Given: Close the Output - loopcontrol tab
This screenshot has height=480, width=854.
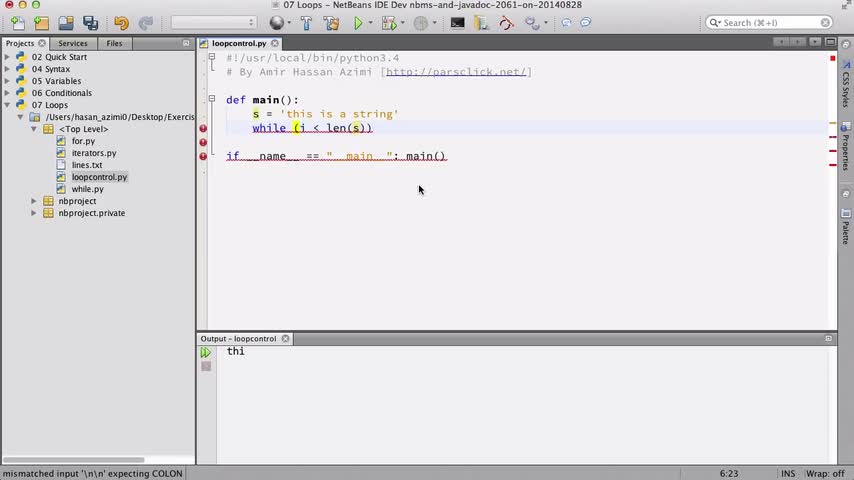Looking at the screenshot, I should (x=285, y=338).
